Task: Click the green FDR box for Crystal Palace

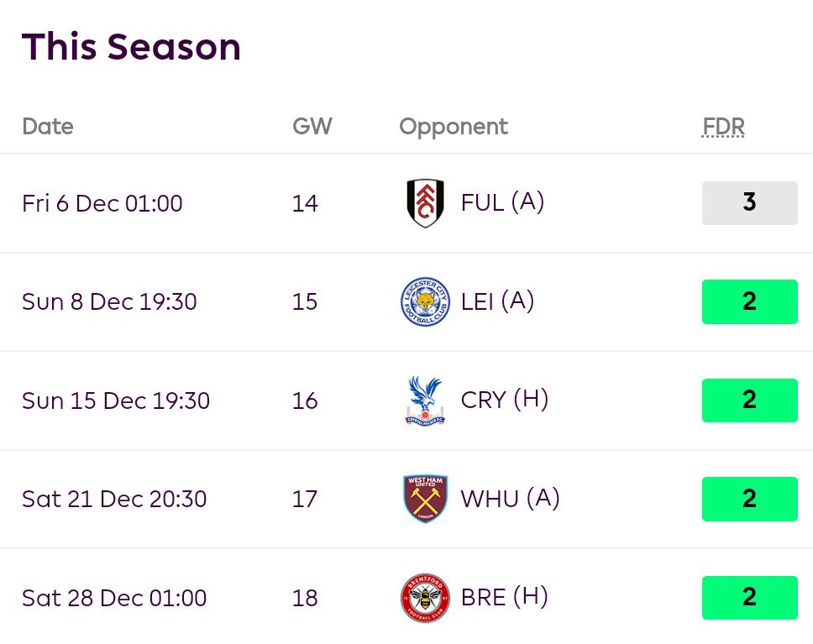Action: (749, 401)
